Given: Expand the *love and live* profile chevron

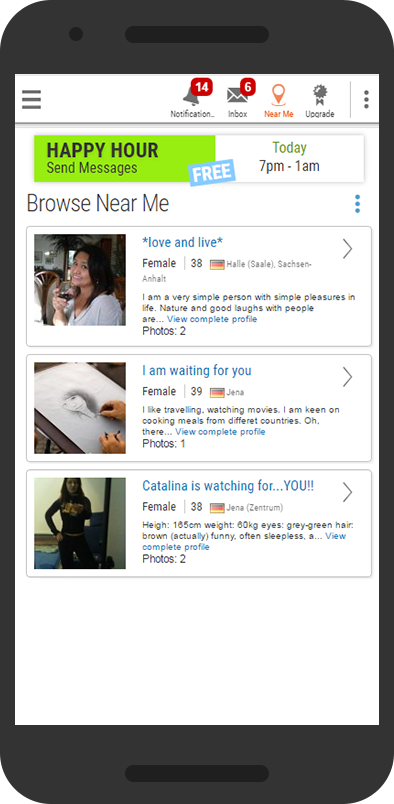Looking at the screenshot, I should [x=348, y=249].
